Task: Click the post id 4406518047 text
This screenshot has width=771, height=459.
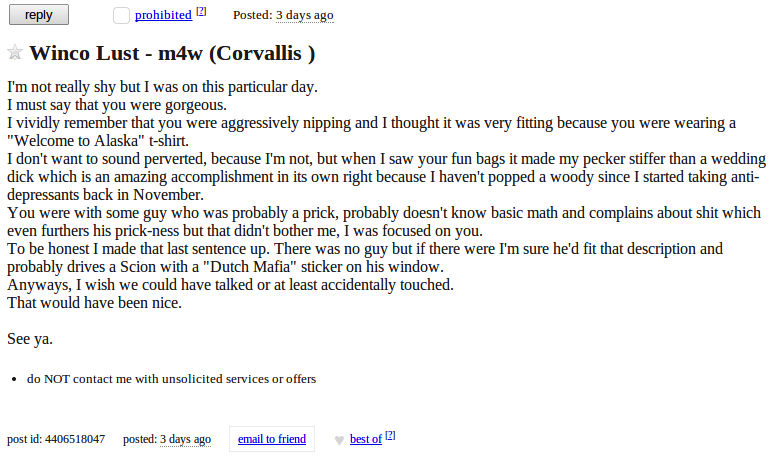Action: [56, 439]
